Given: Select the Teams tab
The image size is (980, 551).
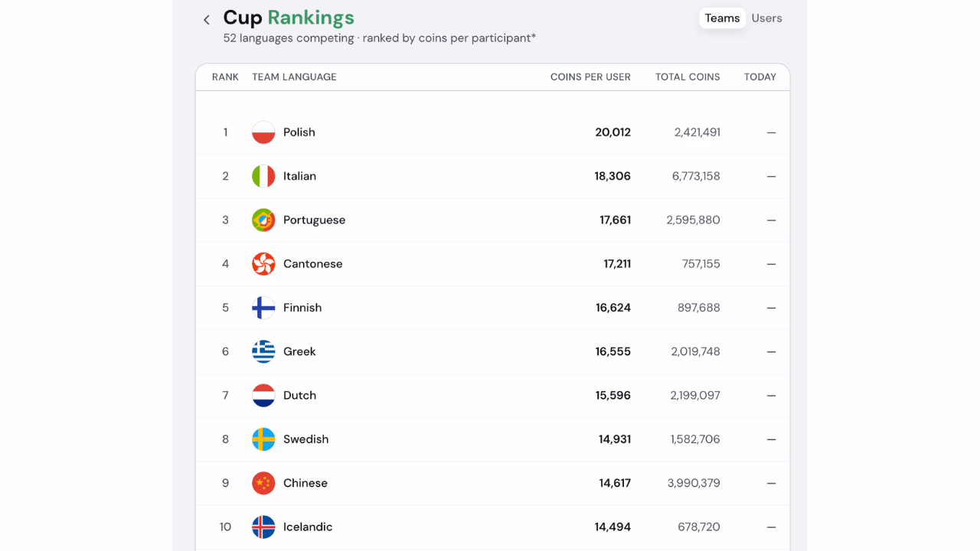Looking at the screenshot, I should click(722, 18).
